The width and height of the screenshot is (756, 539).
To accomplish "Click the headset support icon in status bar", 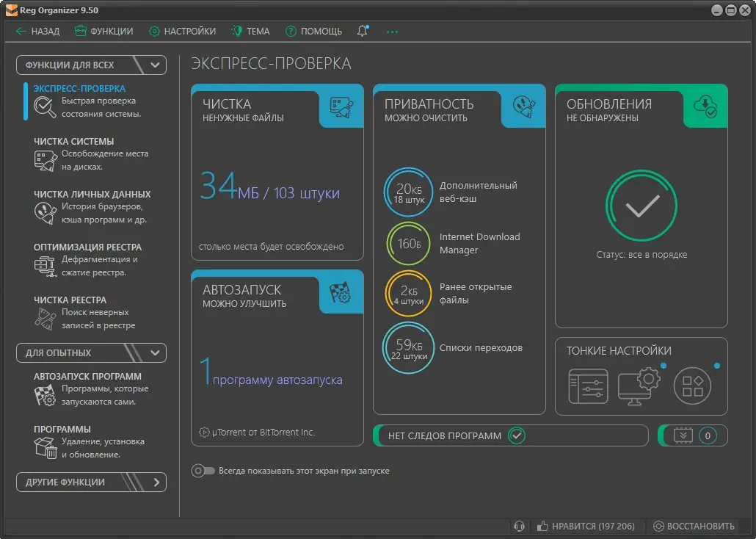I will (x=519, y=526).
